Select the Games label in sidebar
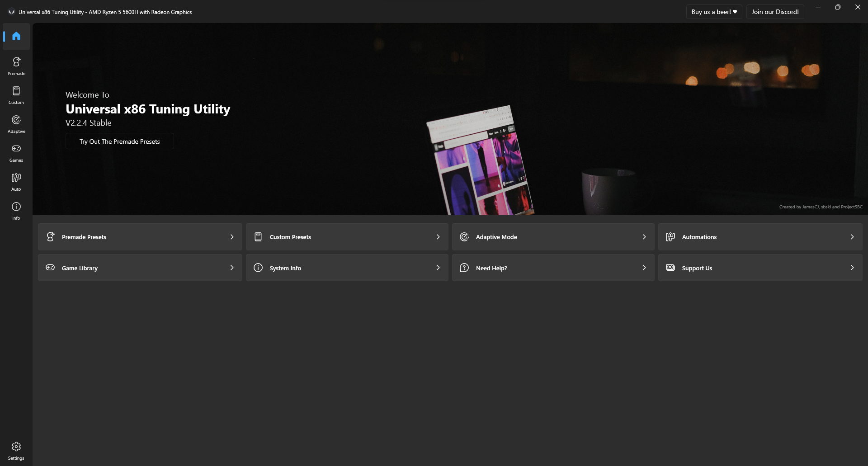Screen dimensions: 868x466 [16, 160]
